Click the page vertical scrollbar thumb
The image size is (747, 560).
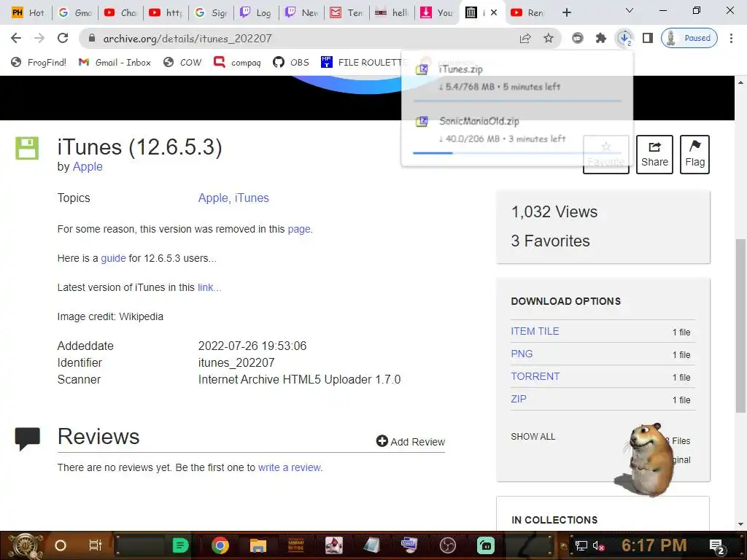pyautogui.click(x=740, y=326)
